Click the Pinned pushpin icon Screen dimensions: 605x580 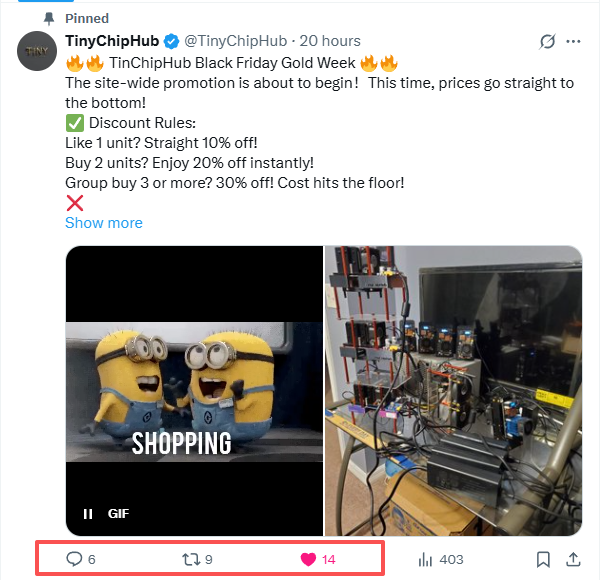point(49,18)
